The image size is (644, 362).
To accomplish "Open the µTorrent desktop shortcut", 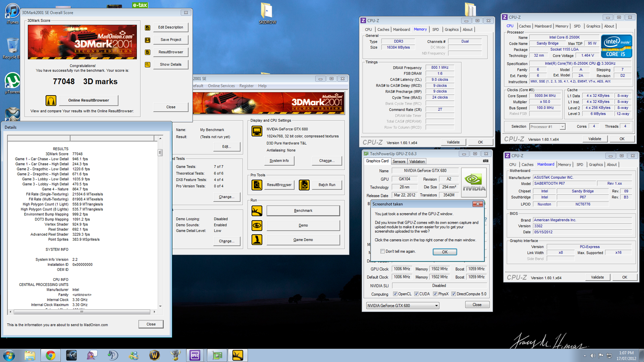I will point(12,83).
